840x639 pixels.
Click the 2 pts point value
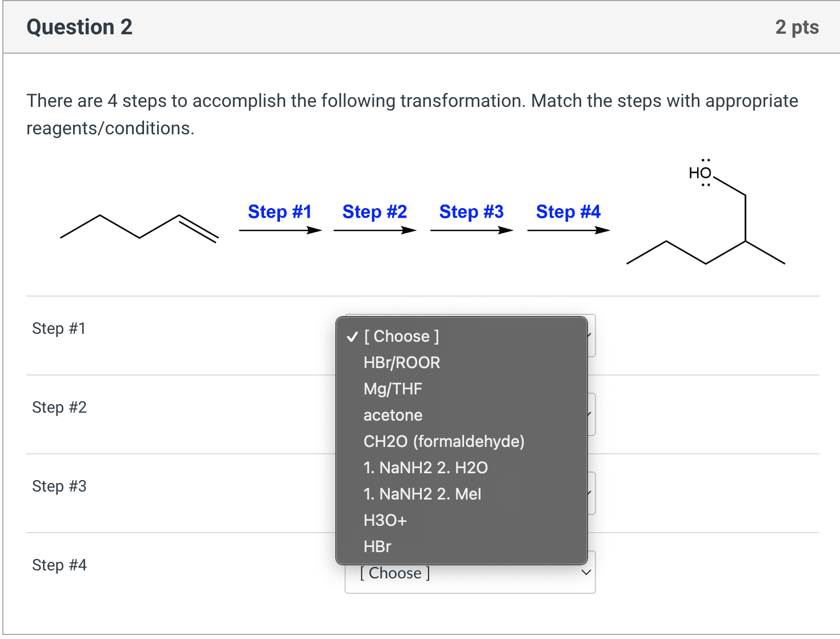click(798, 26)
